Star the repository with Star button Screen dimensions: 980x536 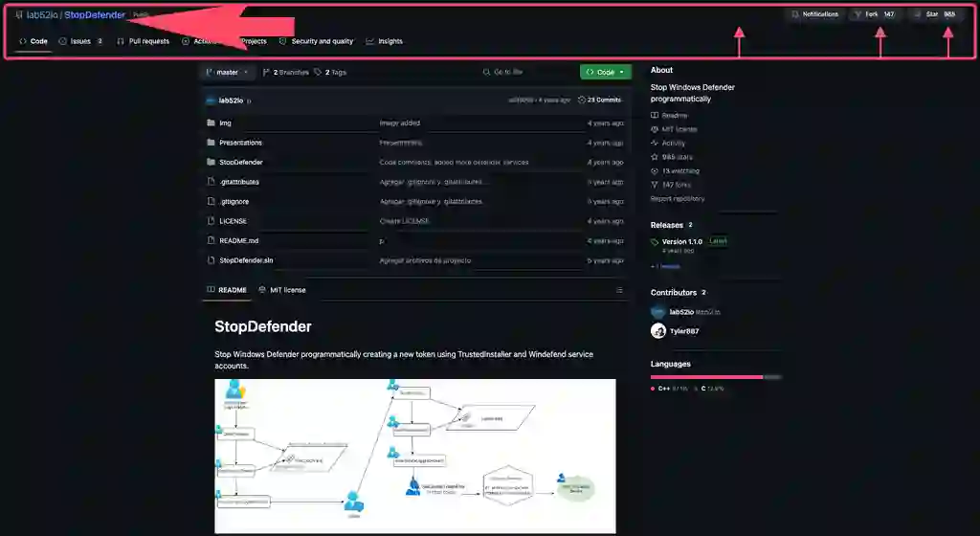(x=935, y=14)
